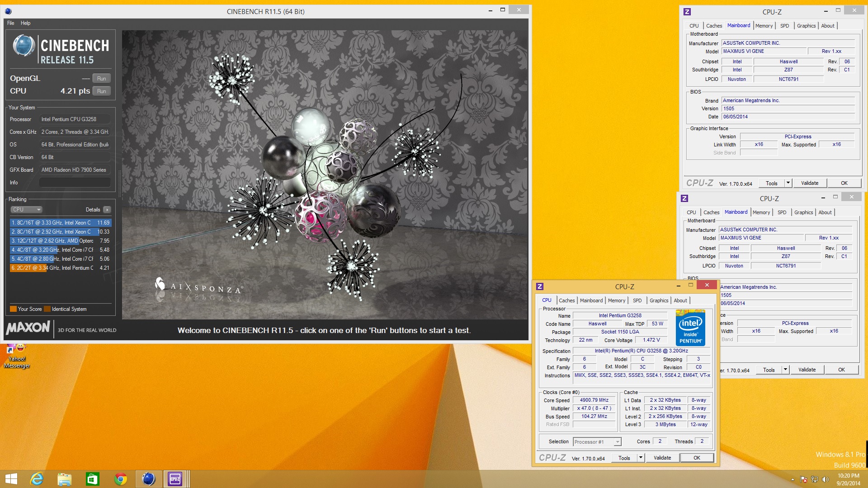868x488 pixels.
Task: Open Processor #1 selection dropdown
Action: point(597,442)
